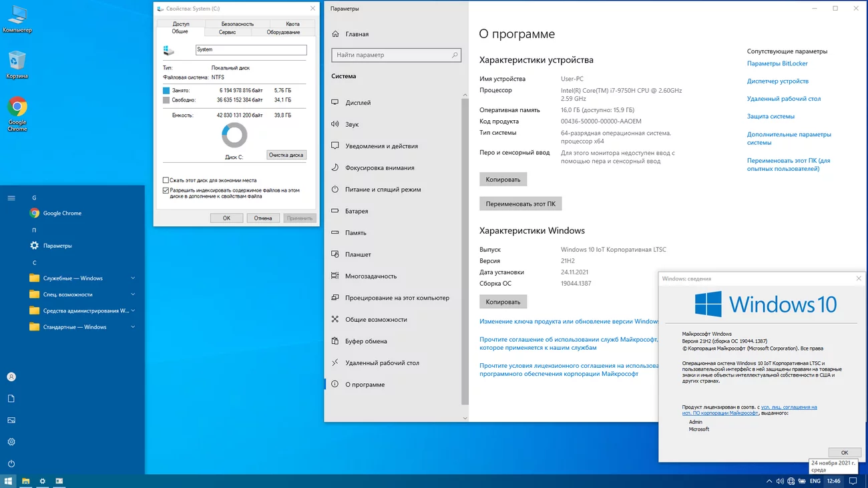Open the 12:46 clock on taskbar
Screen dimensions: 868x488
pos(834,481)
